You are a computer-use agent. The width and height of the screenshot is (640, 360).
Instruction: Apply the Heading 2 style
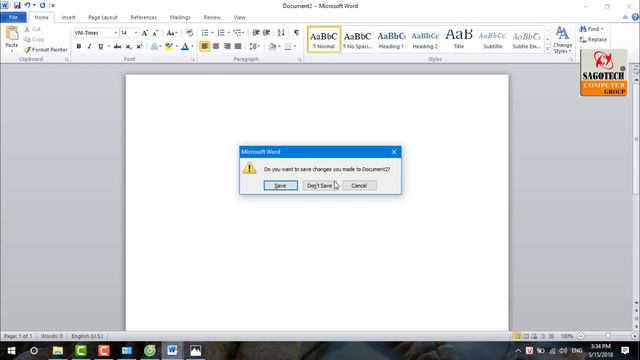click(x=425, y=40)
